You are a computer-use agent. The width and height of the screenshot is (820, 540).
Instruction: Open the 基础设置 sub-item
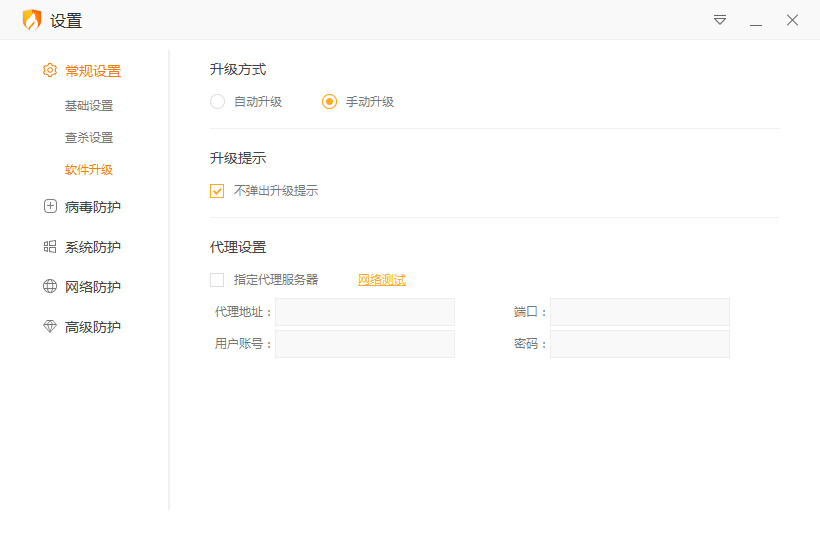[x=89, y=106]
